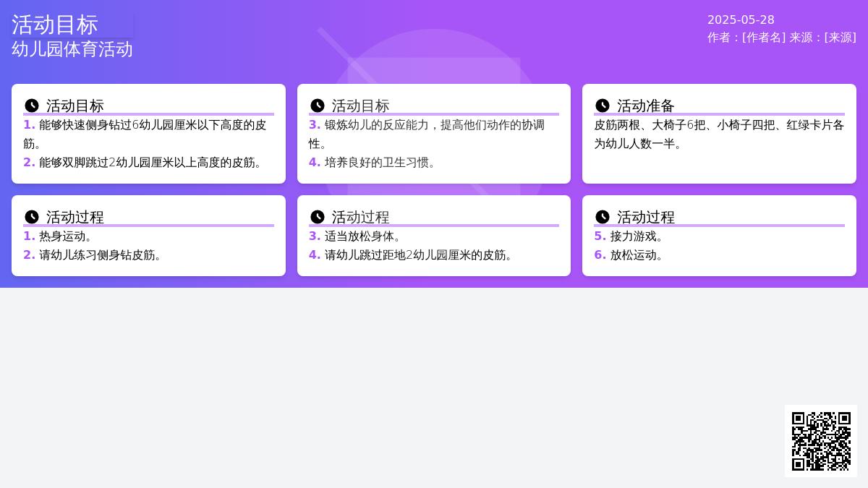Click the date 2025-05-28

741,20
